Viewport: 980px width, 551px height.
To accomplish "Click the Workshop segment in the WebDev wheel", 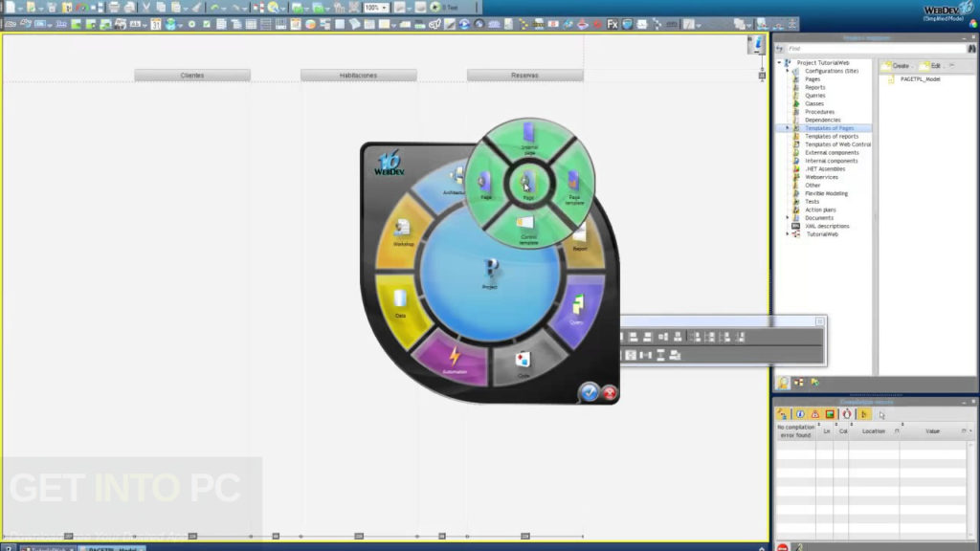I will click(x=402, y=233).
